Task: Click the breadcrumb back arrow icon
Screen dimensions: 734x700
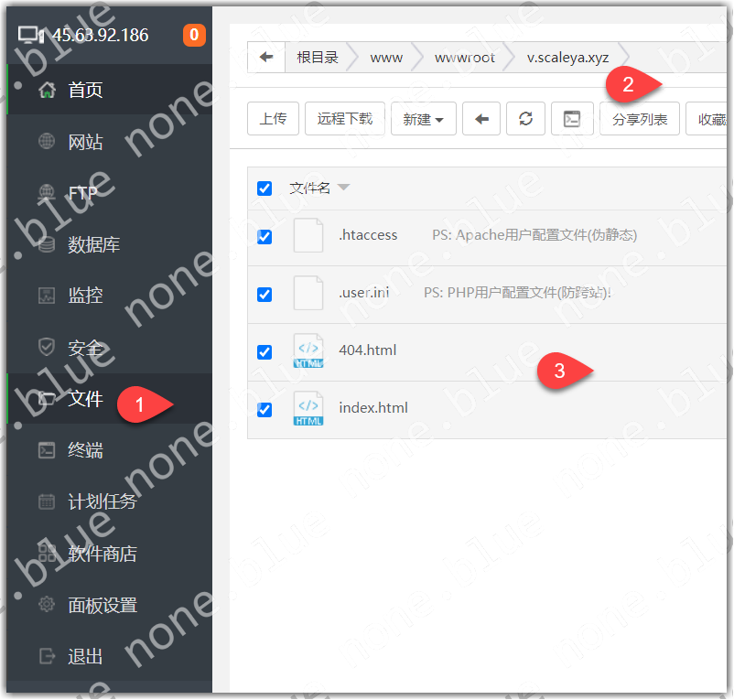Action: click(x=266, y=58)
